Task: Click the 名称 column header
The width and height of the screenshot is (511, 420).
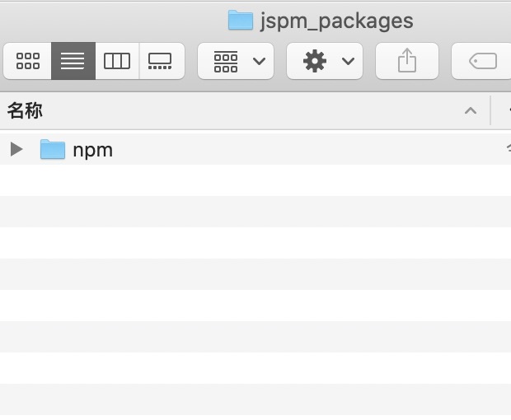Action: pos(26,110)
